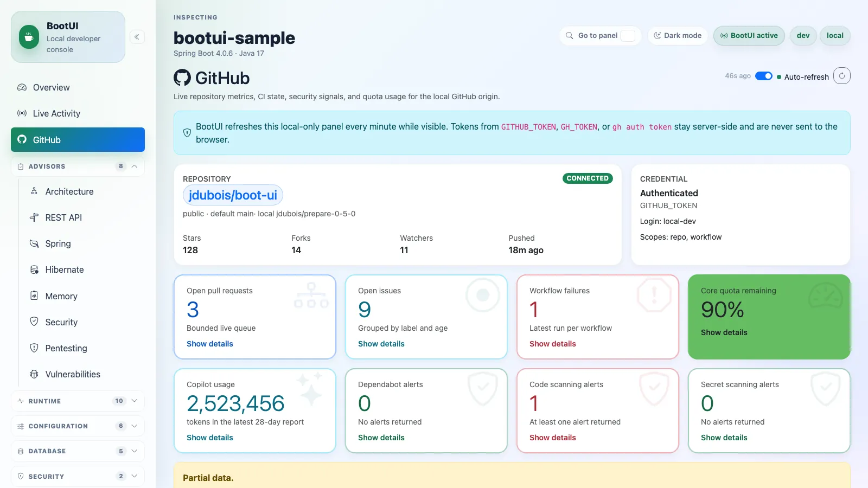Collapse the Advisors section chevron
This screenshot has width=868, height=488.
tap(135, 166)
